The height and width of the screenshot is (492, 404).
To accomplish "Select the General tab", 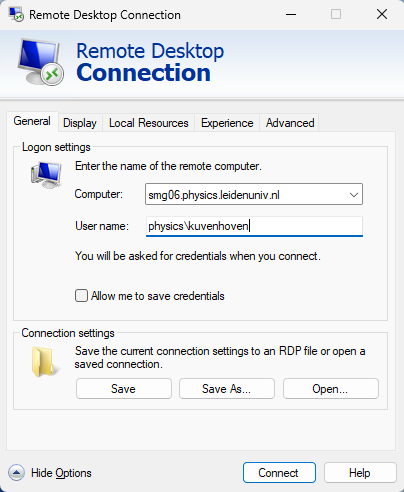I will pos(32,121).
